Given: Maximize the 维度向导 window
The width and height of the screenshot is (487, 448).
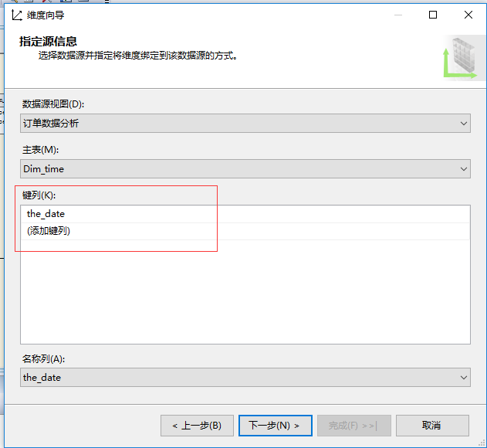Looking at the screenshot, I should click(433, 15).
